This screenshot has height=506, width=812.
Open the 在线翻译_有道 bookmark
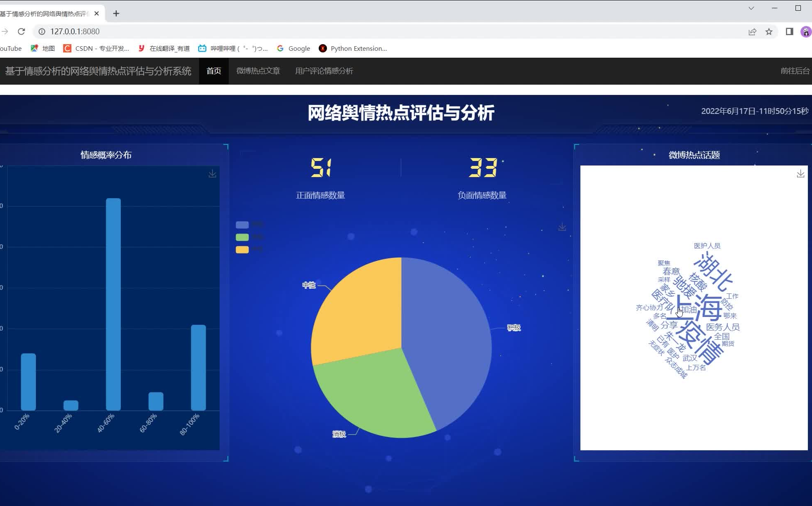pos(164,48)
